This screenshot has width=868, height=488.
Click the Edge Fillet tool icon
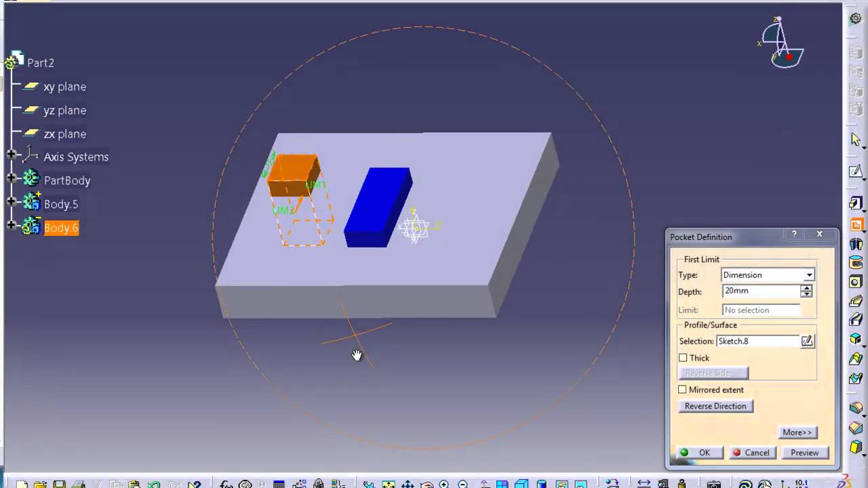[856, 408]
